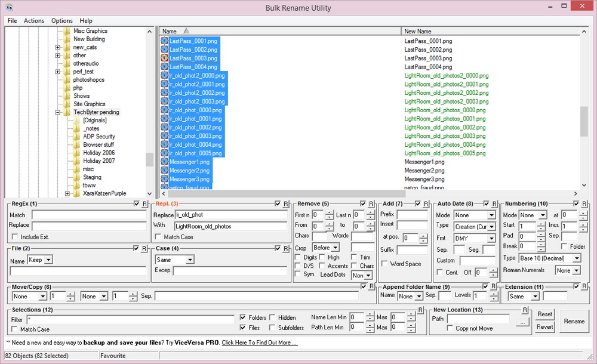
Task: Click the R reset icon for Auto Date (8)
Action: pyautogui.click(x=494, y=204)
